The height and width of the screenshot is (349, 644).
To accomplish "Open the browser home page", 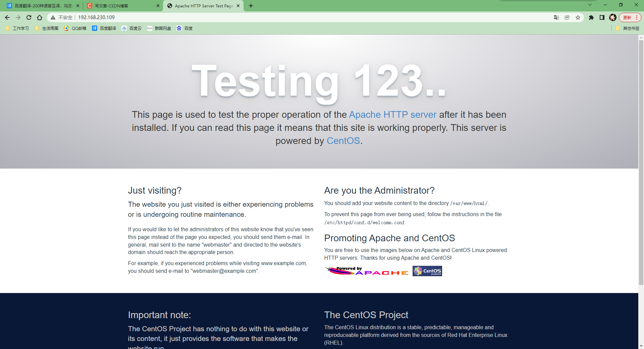I will point(40,17).
